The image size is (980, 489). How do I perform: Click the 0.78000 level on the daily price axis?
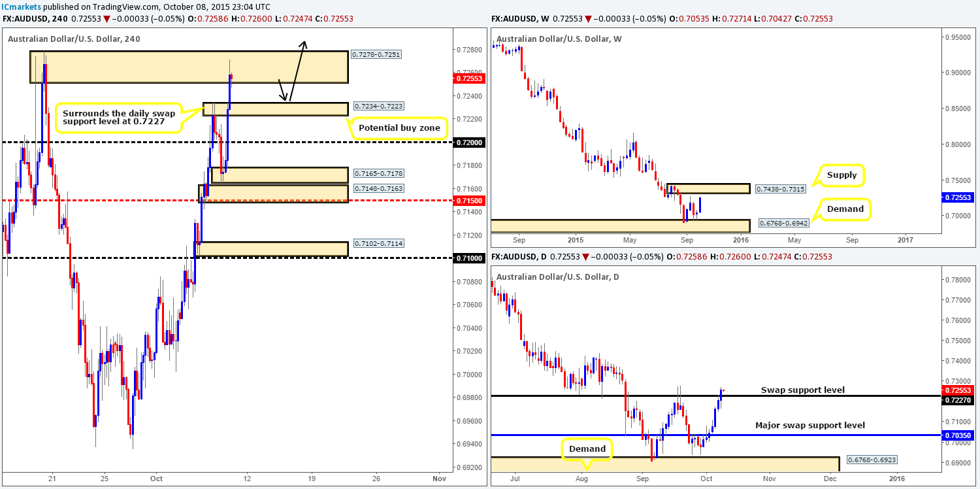pos(956,280)
